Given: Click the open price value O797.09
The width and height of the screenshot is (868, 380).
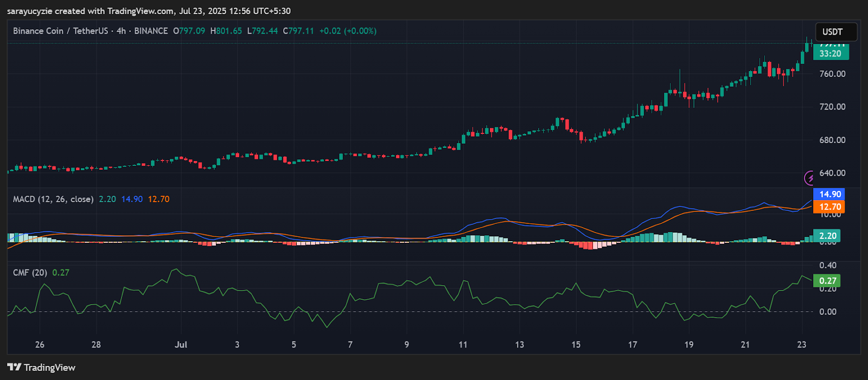Looking at the screenshot, I should tap(189, 31).
